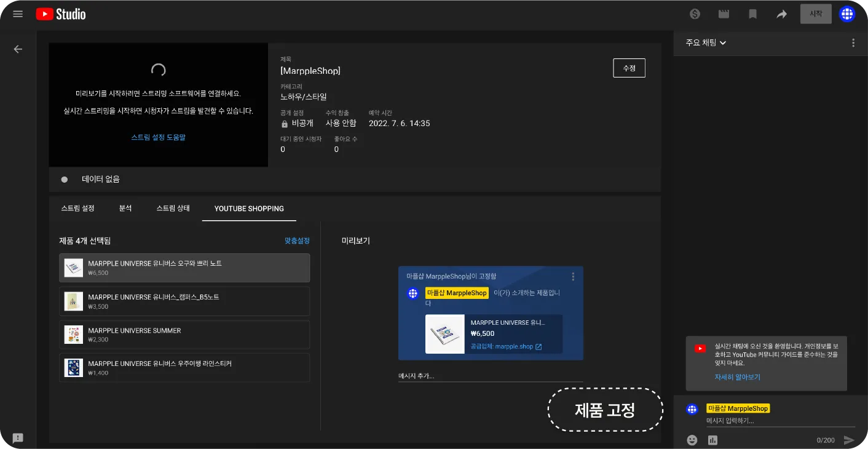This screenshot has height=449, width=868.
Task: Click the ₩2,300 price
Action: click(98, 340)
